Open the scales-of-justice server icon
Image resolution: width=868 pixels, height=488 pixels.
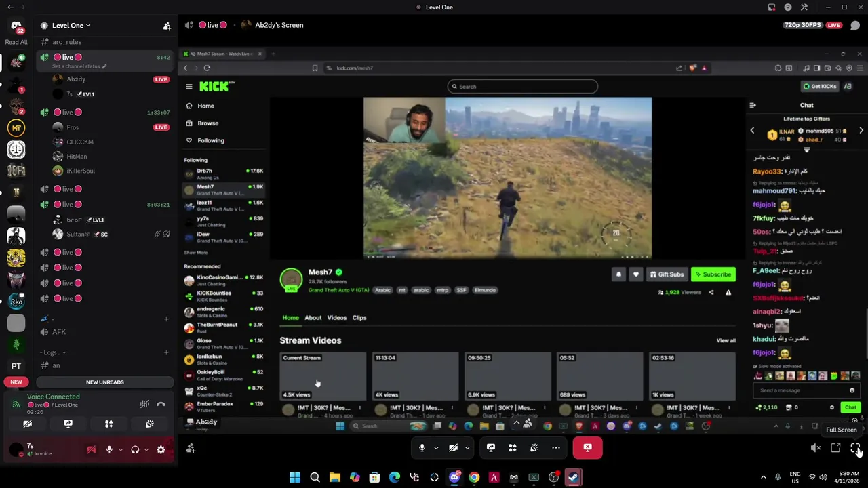coord(16,149)
